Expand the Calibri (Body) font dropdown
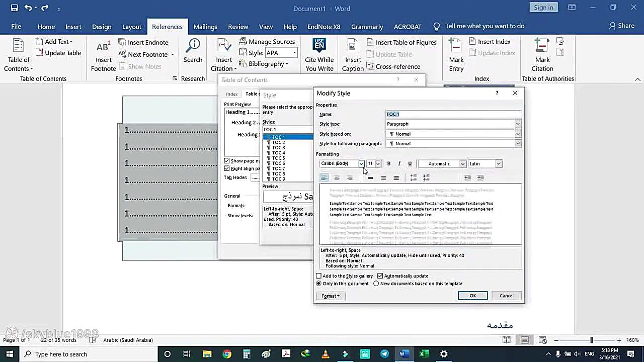Viewport: 644px width, 362px height. click(361, 164)
